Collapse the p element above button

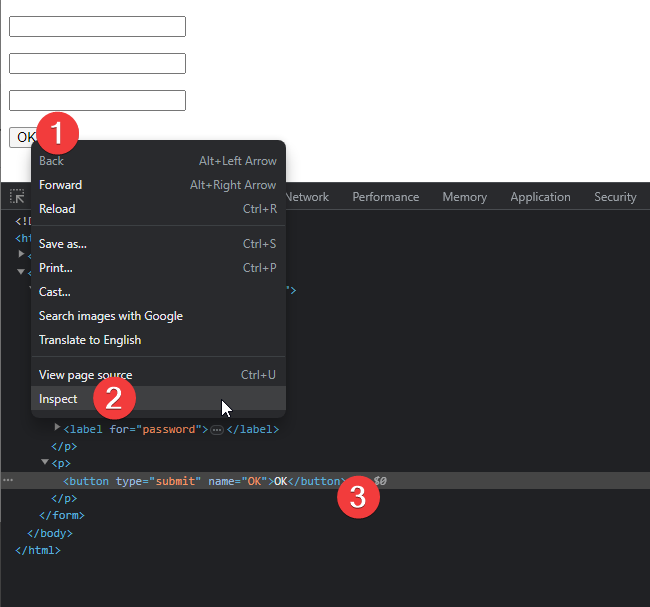coord(45,462)
